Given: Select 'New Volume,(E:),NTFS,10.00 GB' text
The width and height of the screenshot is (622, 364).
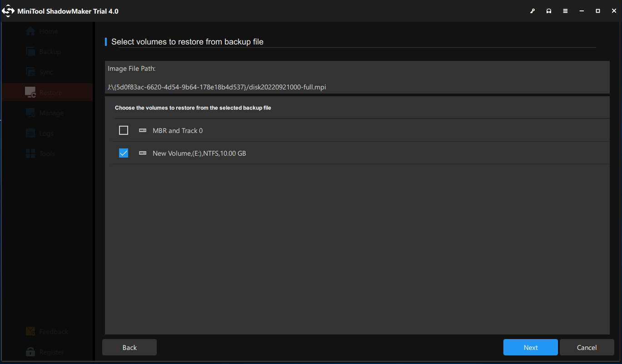Looking at the screenshot, I should (x=199, y=153).
